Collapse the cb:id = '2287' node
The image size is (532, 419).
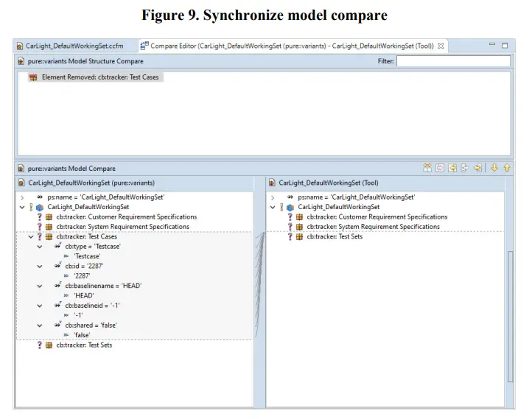pyautogui.click(x=40, y=266)
